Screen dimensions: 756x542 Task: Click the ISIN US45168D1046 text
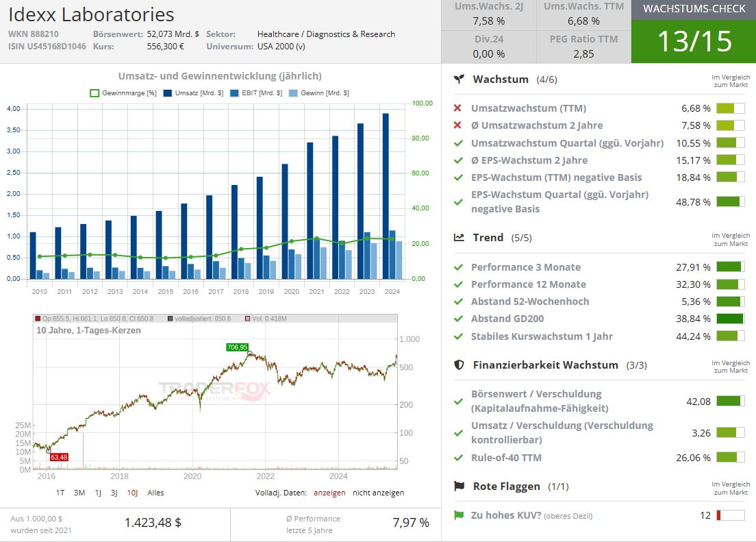coord(47,47)
